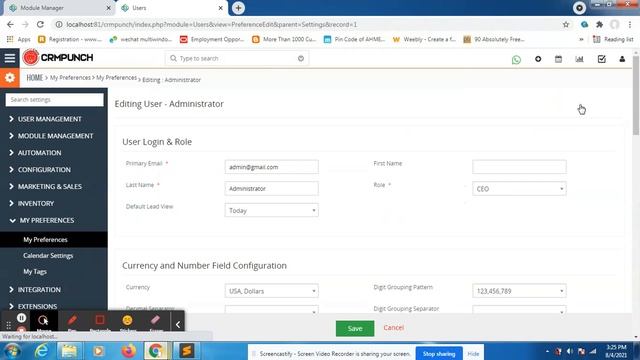Open Default Lead View dropdown showing Today

click(x=271, y=210)
